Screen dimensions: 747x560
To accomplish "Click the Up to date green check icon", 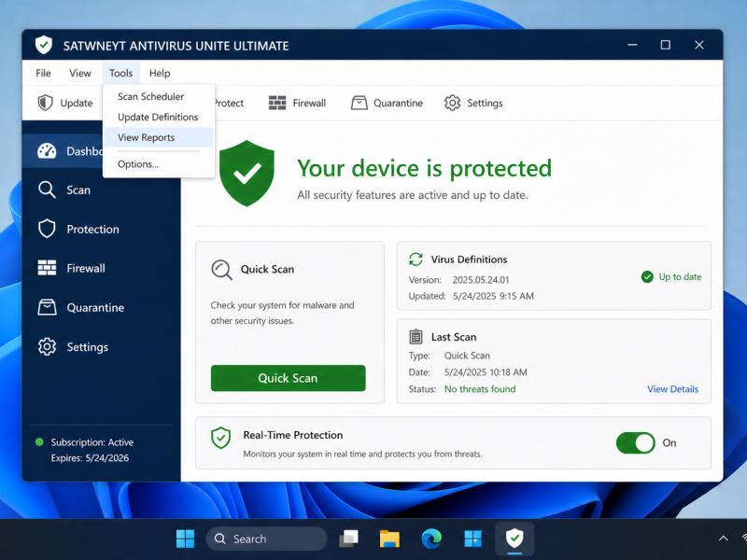I will 647,276.
